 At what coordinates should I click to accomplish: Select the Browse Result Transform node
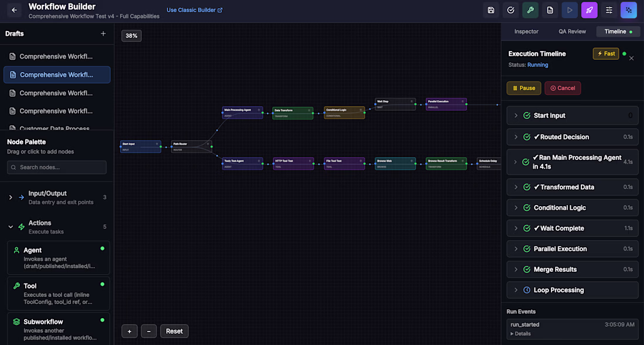446,163
